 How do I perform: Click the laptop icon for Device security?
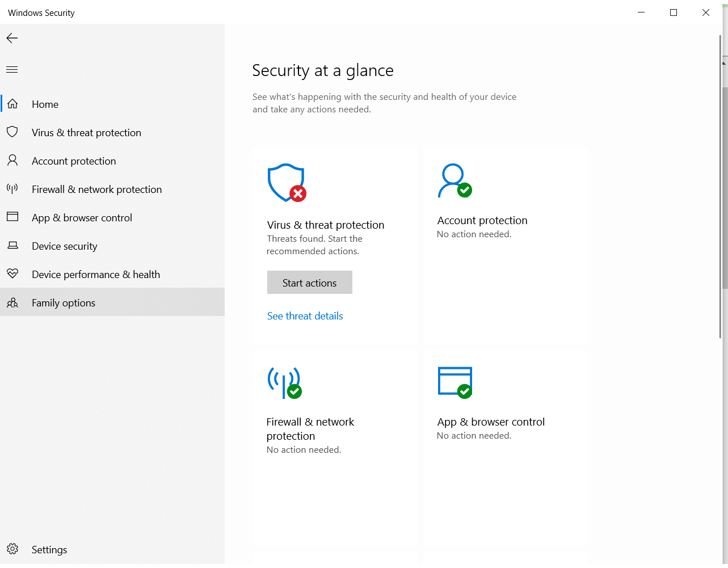tap(12, 246)
